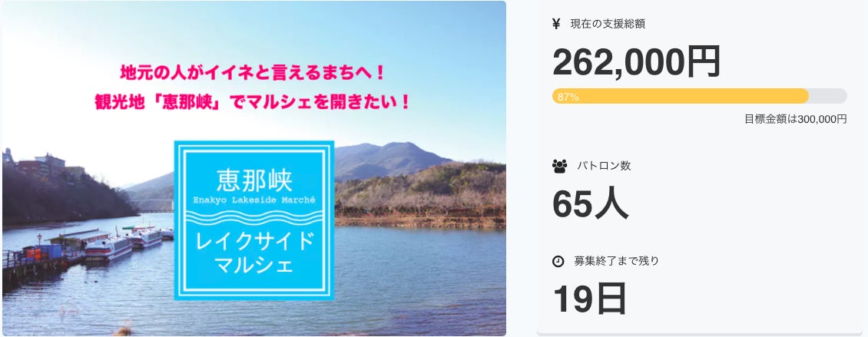Click the patrons group icon
The width and height of the screenshot is (868, 337).
click(559, 166)
